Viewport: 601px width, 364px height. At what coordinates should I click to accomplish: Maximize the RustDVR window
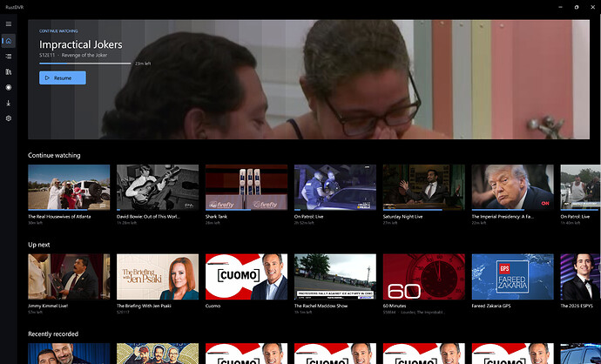tap(577, 7)
